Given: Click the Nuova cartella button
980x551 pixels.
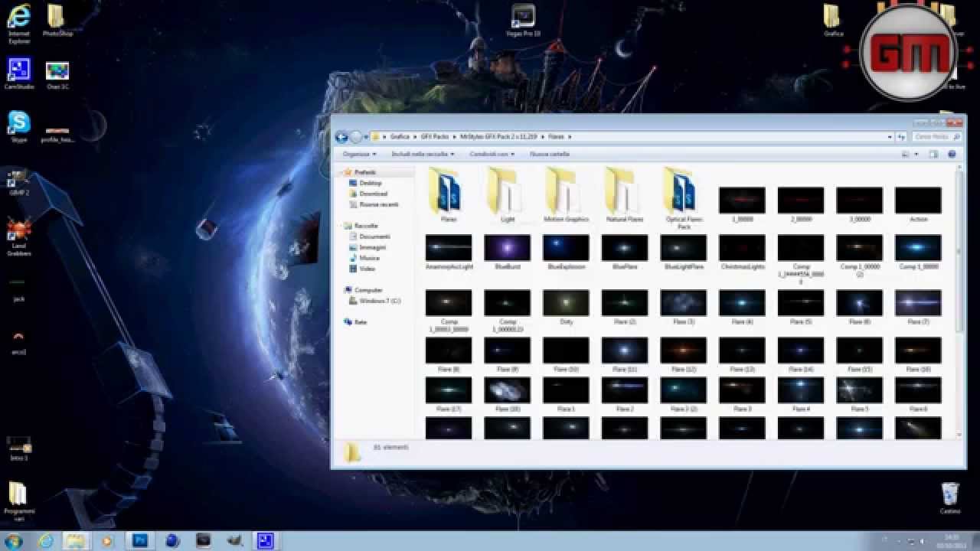Looking at the screenshot, I should tap(550, 154).
